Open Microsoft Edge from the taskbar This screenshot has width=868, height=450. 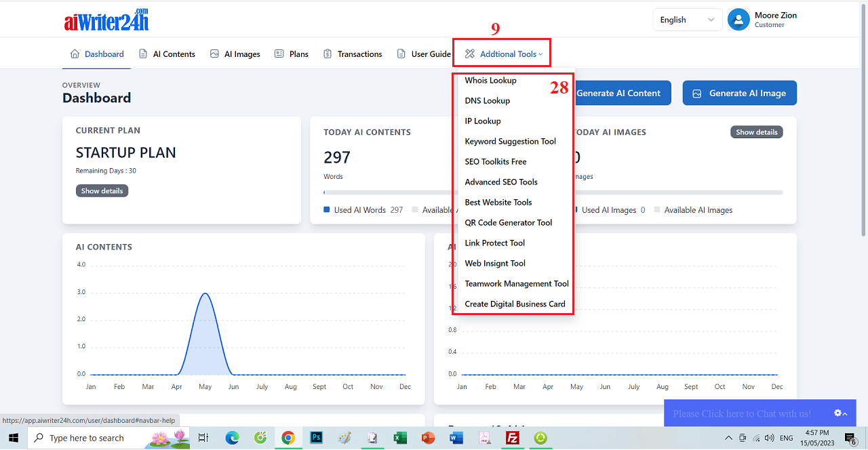(233, 438)
